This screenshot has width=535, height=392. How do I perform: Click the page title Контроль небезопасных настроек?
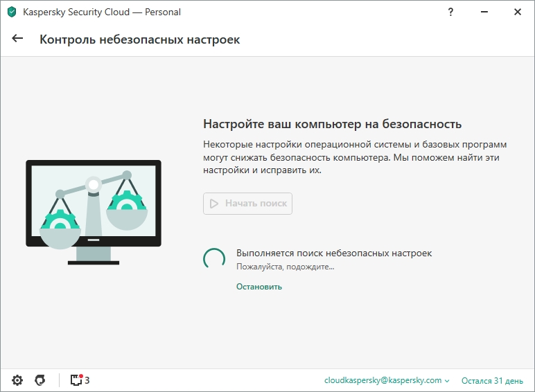pos(139,39)
